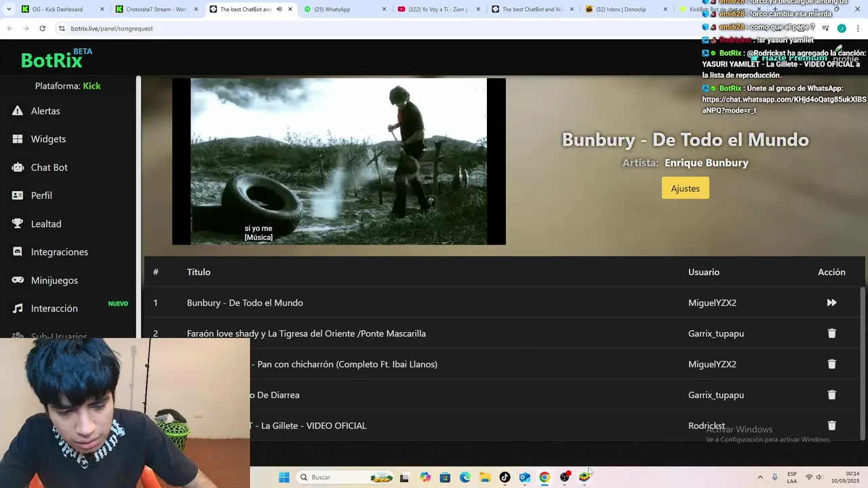Screen dimensions: 868x488
Task: Click the sidebar vertical scrollbar
Action: 138,207
